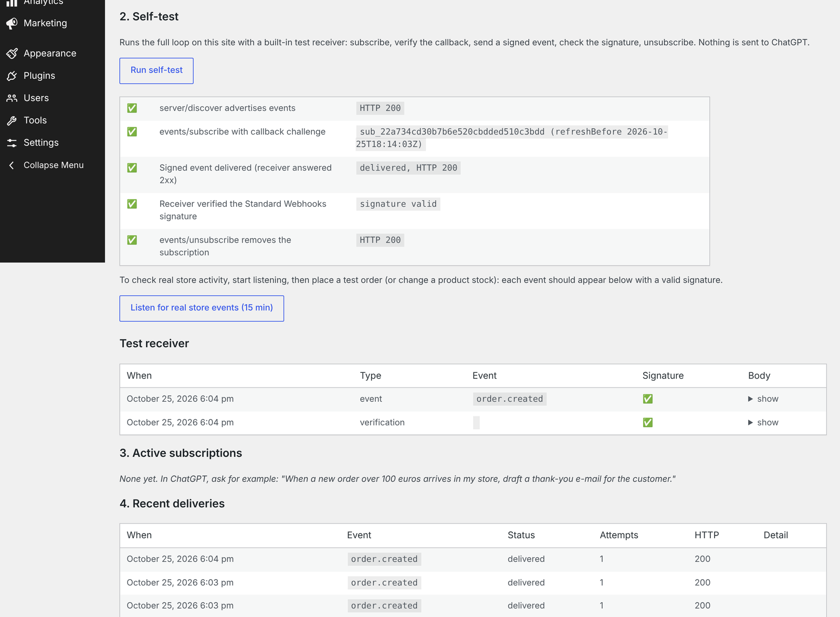This screenshot has width=840, height=617.
Task: Click signature check in verification receiver row
Action: tap(648, 423)
